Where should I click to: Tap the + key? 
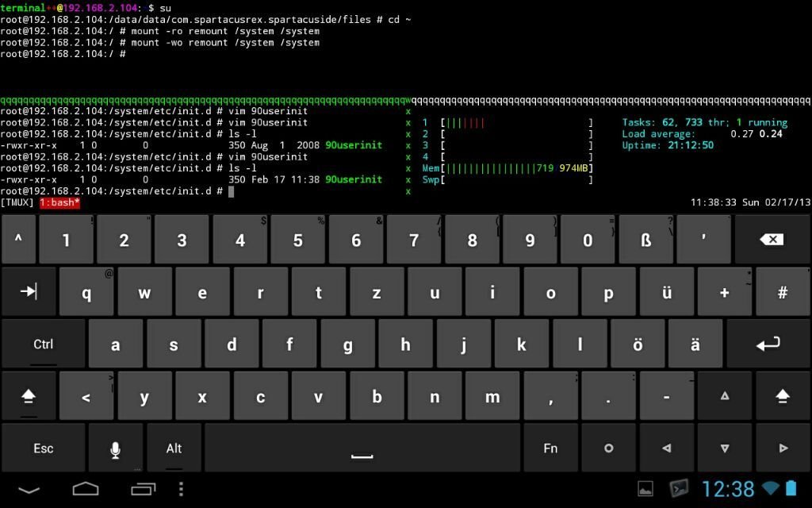click(x=725, y=291)
